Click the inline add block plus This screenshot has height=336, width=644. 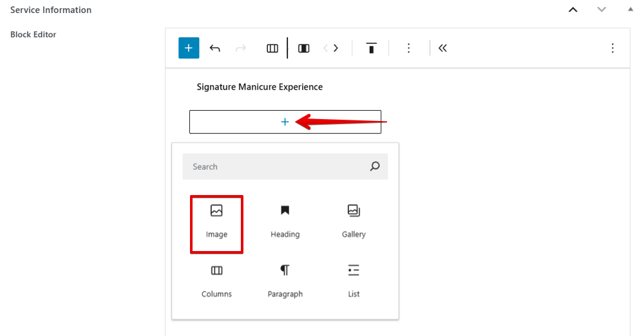(x=285, y=122)
